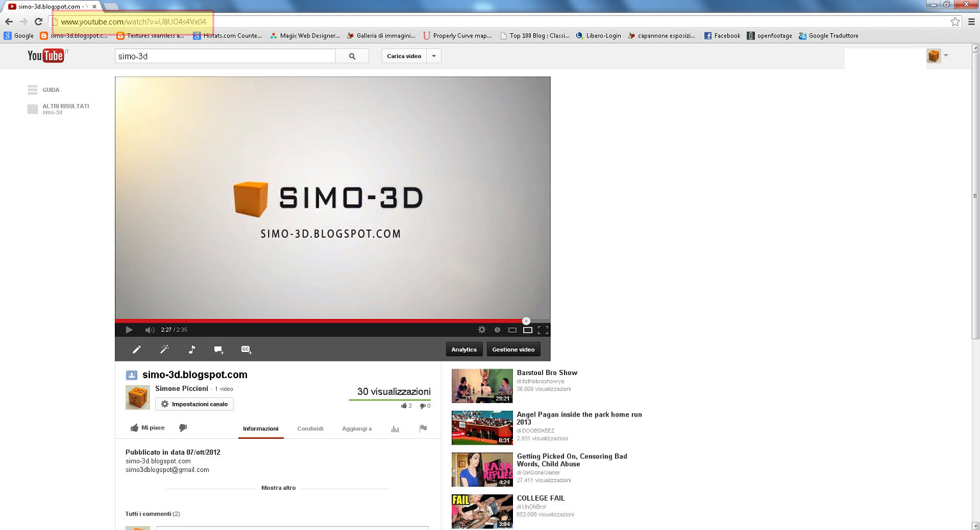Open the Top 100 Blog bookmark
Viewport: 980px width, 530px height.
point(535,36)
